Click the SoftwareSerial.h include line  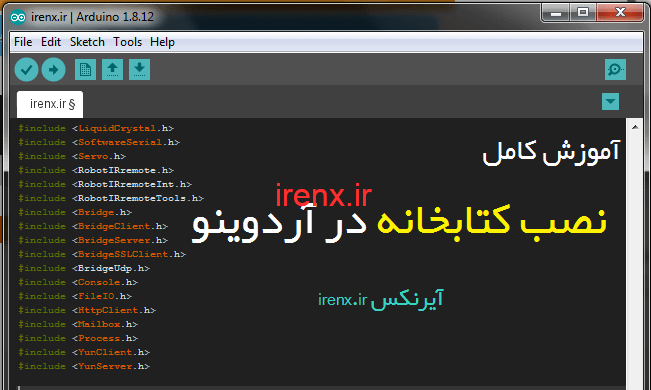[99, 142]
